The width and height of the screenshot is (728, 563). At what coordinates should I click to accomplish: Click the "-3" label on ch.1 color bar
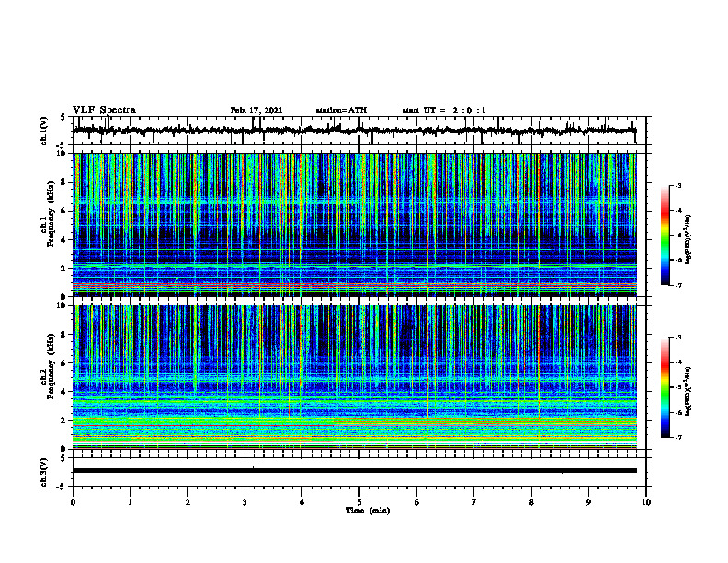(677, 186)
